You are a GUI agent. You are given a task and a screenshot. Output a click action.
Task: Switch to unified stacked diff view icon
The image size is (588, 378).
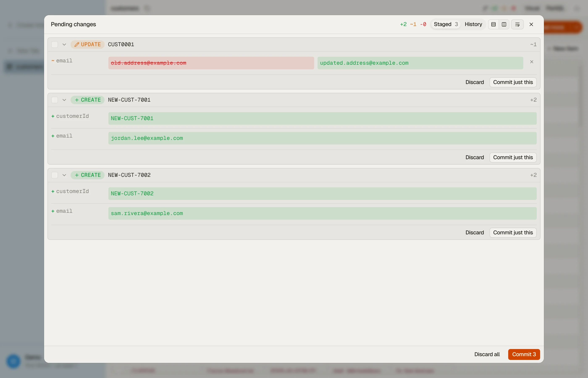(x=493, y=24)
